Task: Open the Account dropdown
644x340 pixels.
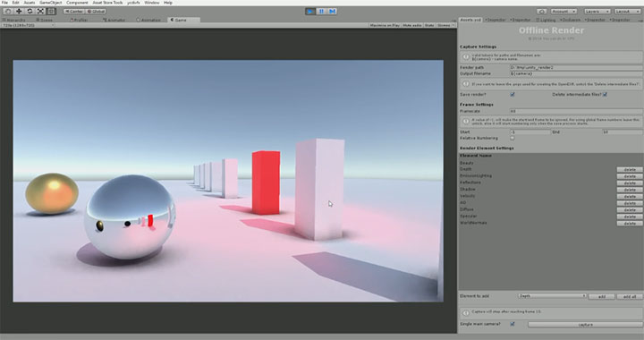Action: pos(563,12)
